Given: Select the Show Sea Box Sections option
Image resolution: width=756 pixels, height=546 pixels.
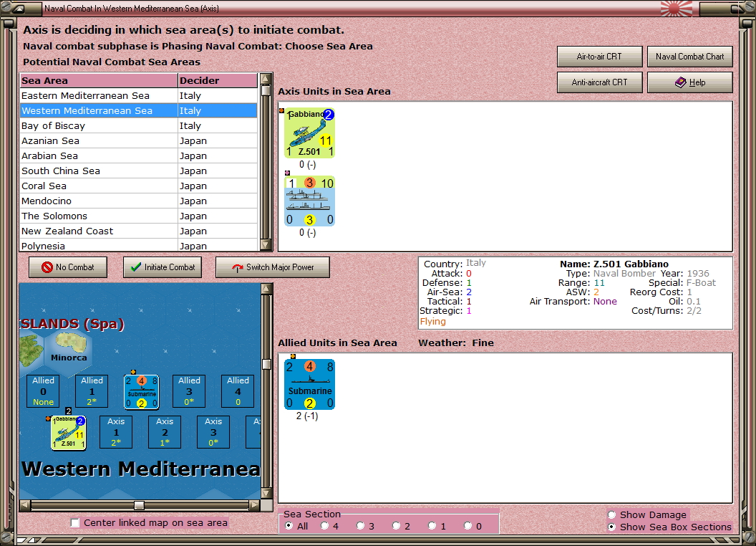Looking at the screenshot, I should pyautogui.click(x=612, y=527).
